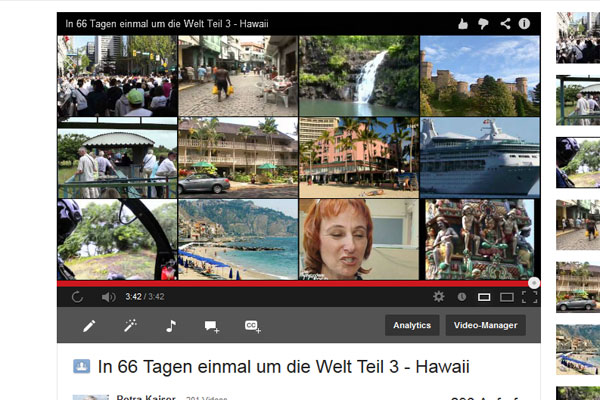Screen dimensions: 600x400
Task: Select the crowd street thumbnail in grid
Action: [117, 76]
